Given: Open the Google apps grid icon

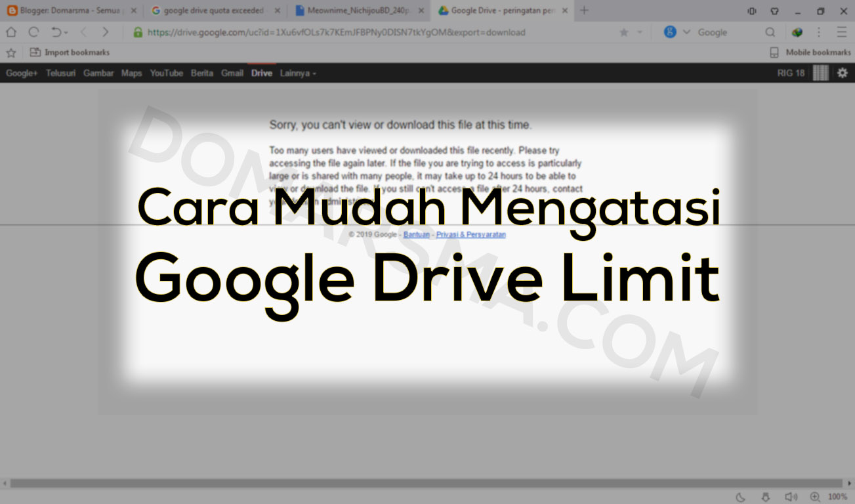Looking at the screenshot, I should (820, 73).
